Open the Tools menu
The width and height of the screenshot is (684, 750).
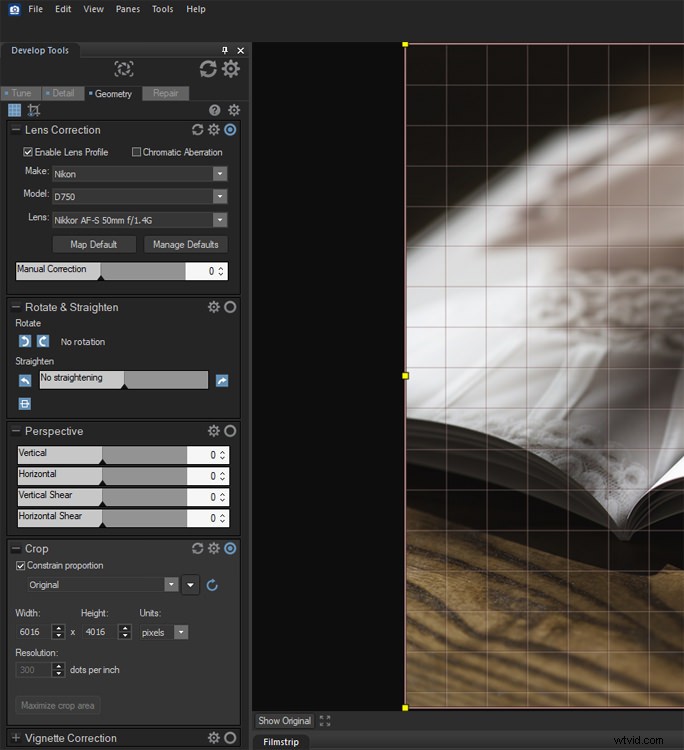[163, 9]
